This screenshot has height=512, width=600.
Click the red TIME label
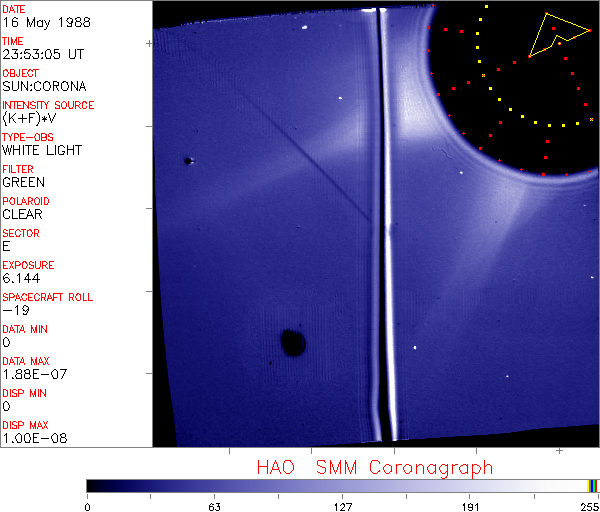click(13, 41)
